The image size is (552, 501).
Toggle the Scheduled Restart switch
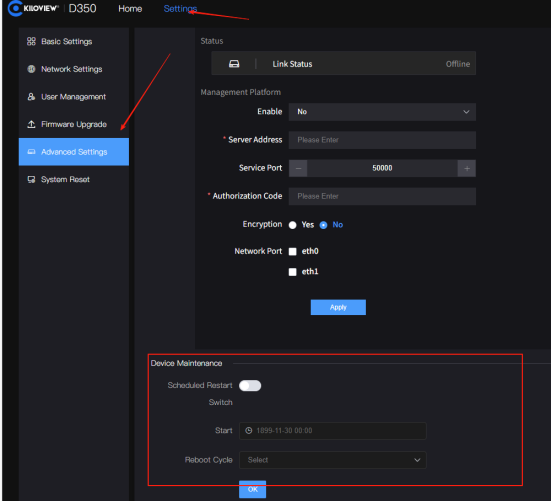[x=250, y=386]
